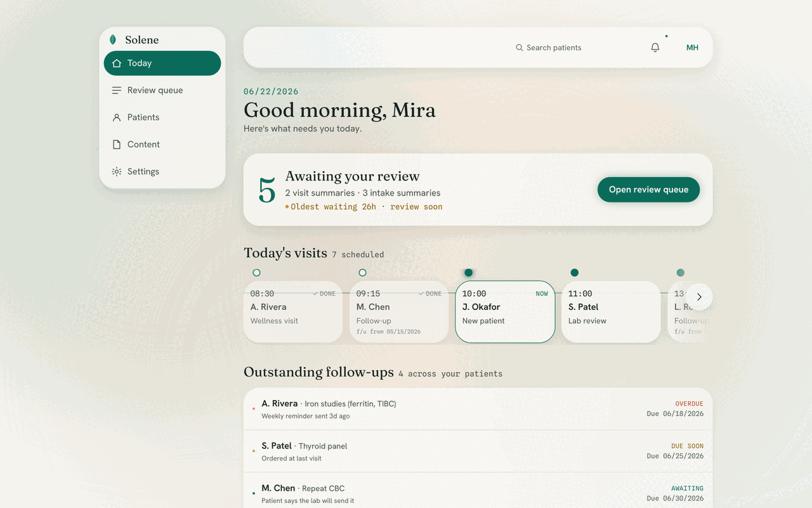
Task: Open the MH user profile menu
Action: pos(692,48)
